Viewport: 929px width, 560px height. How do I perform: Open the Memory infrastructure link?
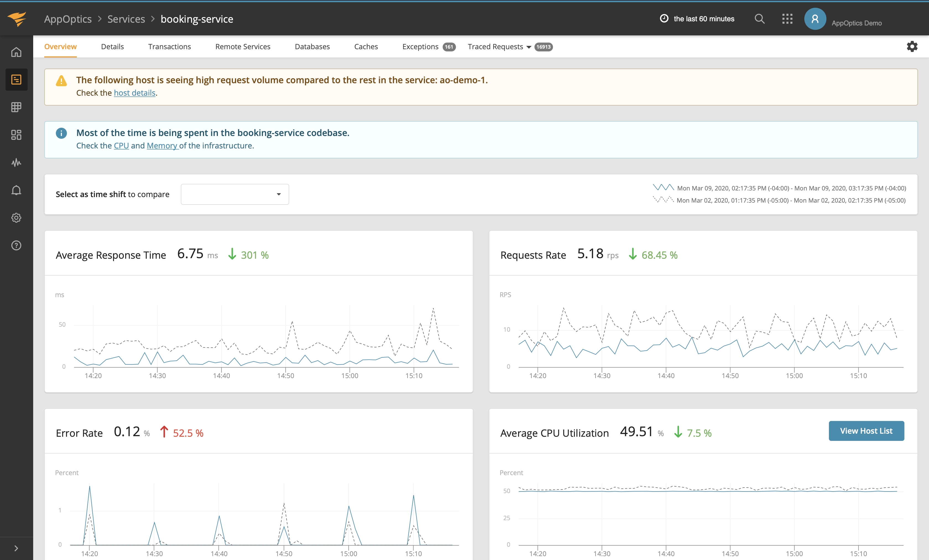tap(162, 145)
